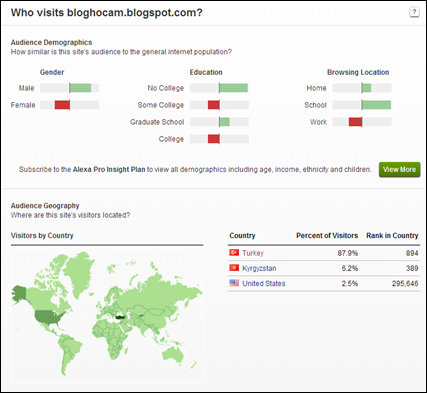The image size is (427, 393).
Task: Click the Browsing Location column heading
Action: click(x=358, y=72)
